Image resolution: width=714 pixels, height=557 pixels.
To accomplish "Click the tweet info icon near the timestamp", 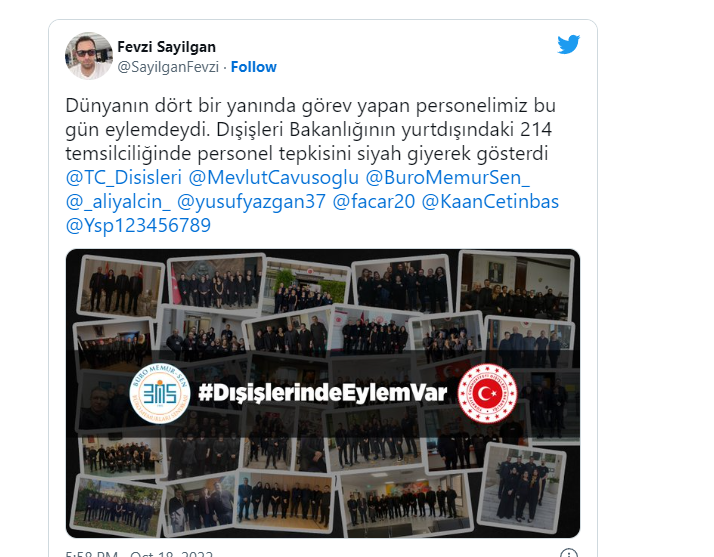I will (569, 553).
